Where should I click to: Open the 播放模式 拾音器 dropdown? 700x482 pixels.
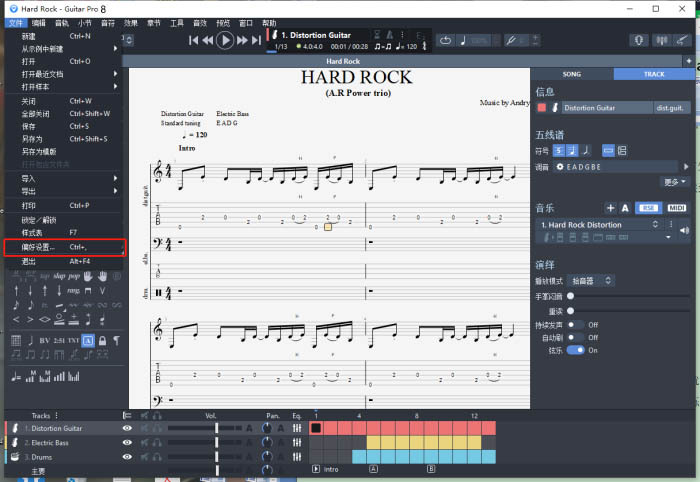click(593, 282)
